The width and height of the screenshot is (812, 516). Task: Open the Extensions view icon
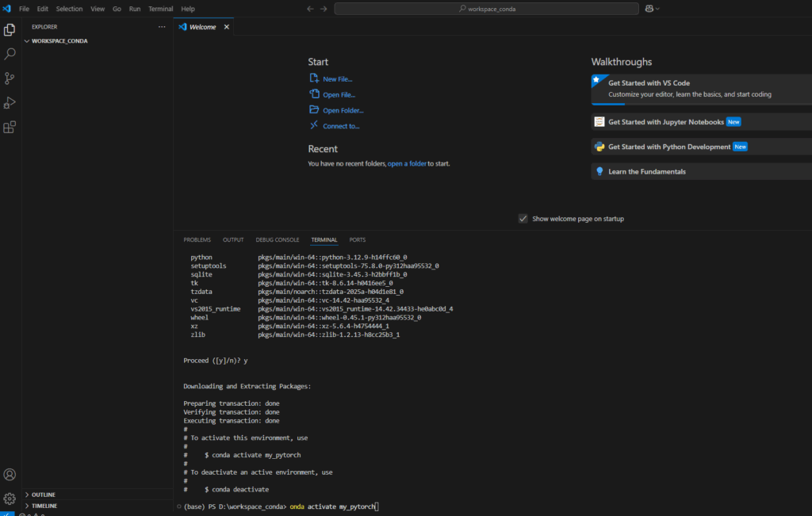10,127
